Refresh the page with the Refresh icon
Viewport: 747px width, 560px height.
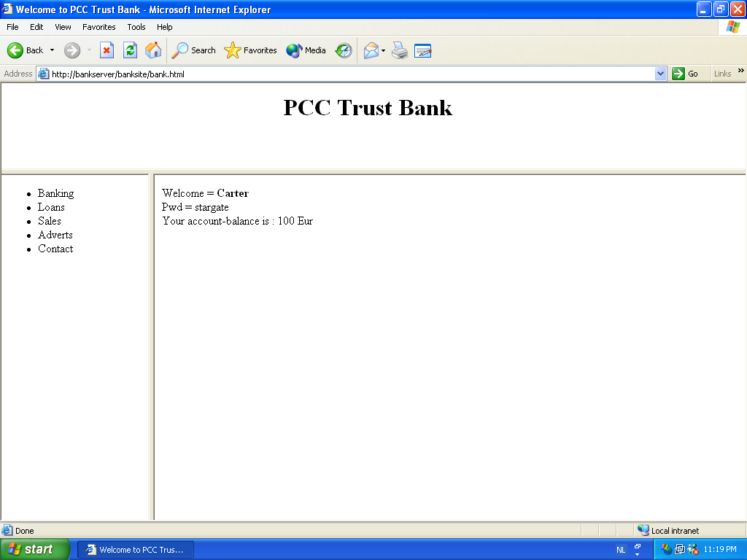point(130,50)
